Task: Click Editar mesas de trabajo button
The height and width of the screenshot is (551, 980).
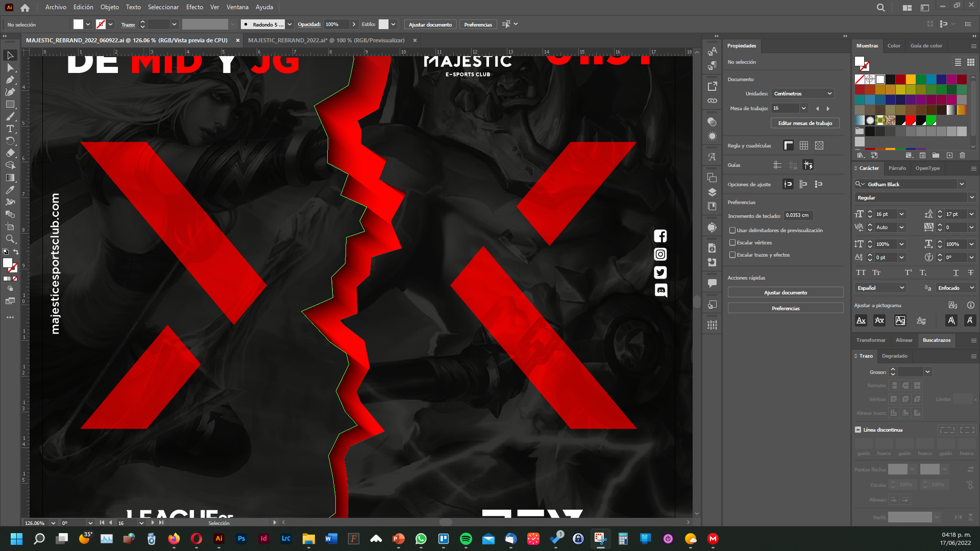Action: 805,123
